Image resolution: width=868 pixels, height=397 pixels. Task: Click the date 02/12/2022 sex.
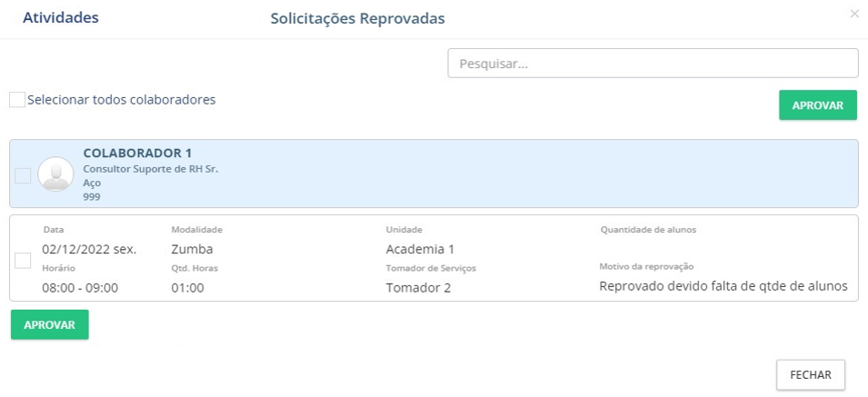coord(89,249)
